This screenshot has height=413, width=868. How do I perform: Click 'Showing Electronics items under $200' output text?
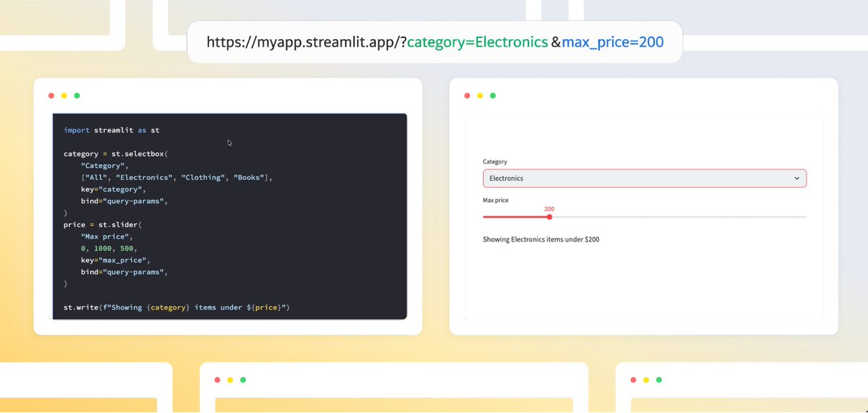pyautogui.click(x=541, y=239)
